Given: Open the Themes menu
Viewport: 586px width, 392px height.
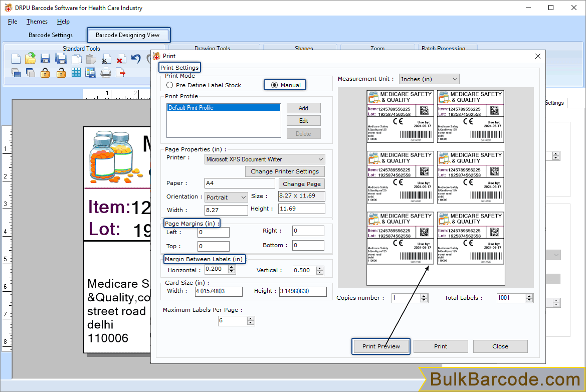Looking at the screenshot, I should pos(37,22).
